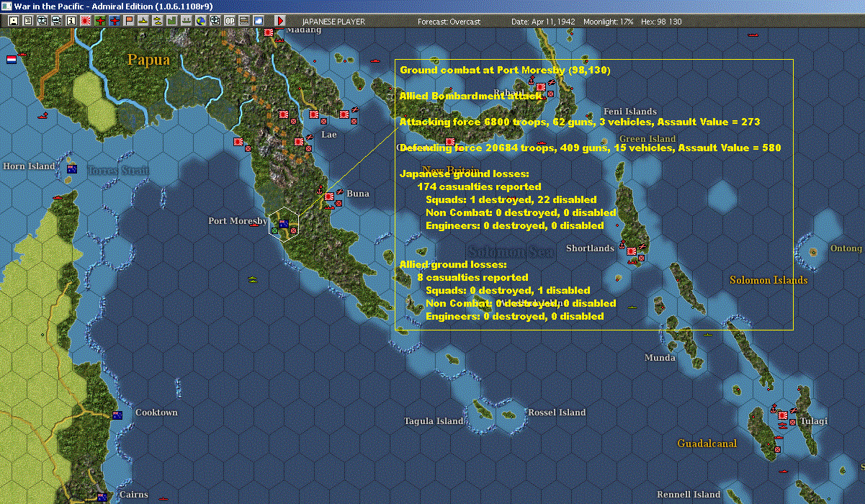Click '8 casualties reported' line
Screen dimensions: 865x504
coord(472,277)
